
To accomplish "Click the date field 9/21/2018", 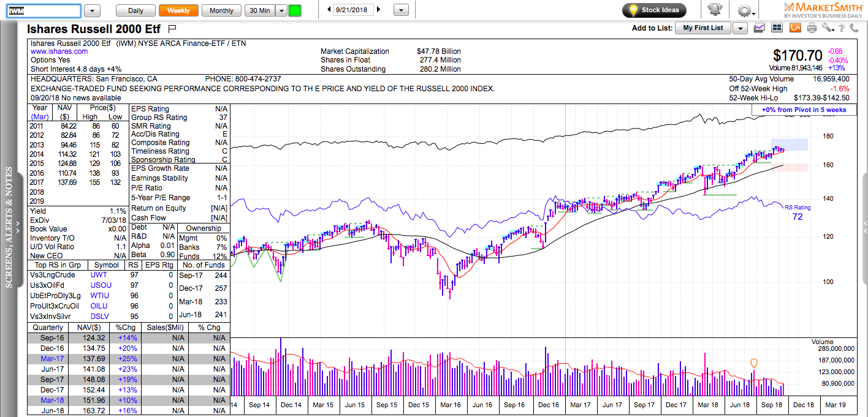I will [353, 10].
